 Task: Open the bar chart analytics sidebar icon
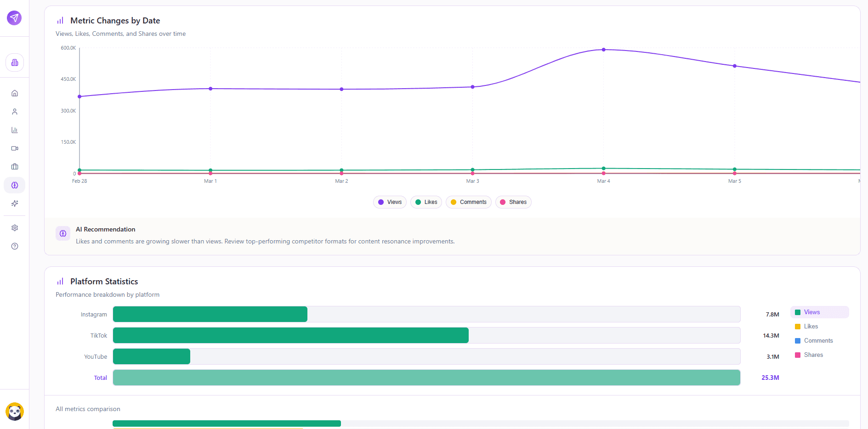pos(15,130)
